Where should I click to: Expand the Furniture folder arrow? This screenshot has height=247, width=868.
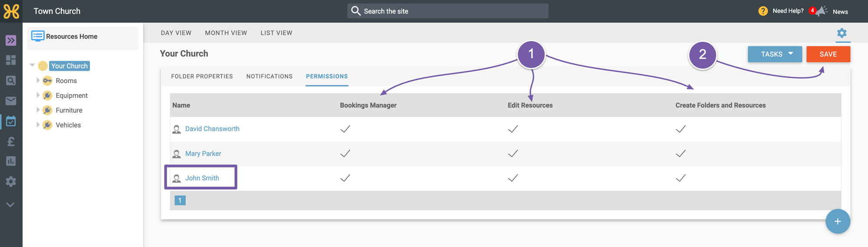coord(38,110)
